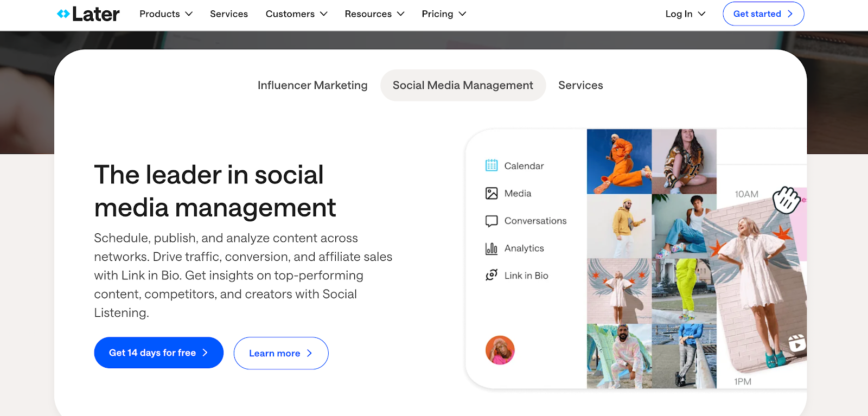Open the Services nav item
The width and height of the screenshot is (868, 416).
[x=229, y=14]
